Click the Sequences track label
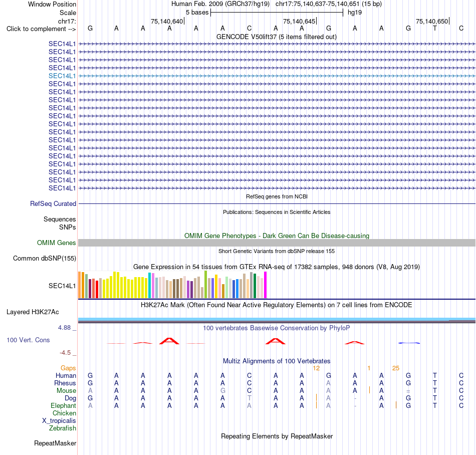 pyautogui.click(x=60, y=219)
